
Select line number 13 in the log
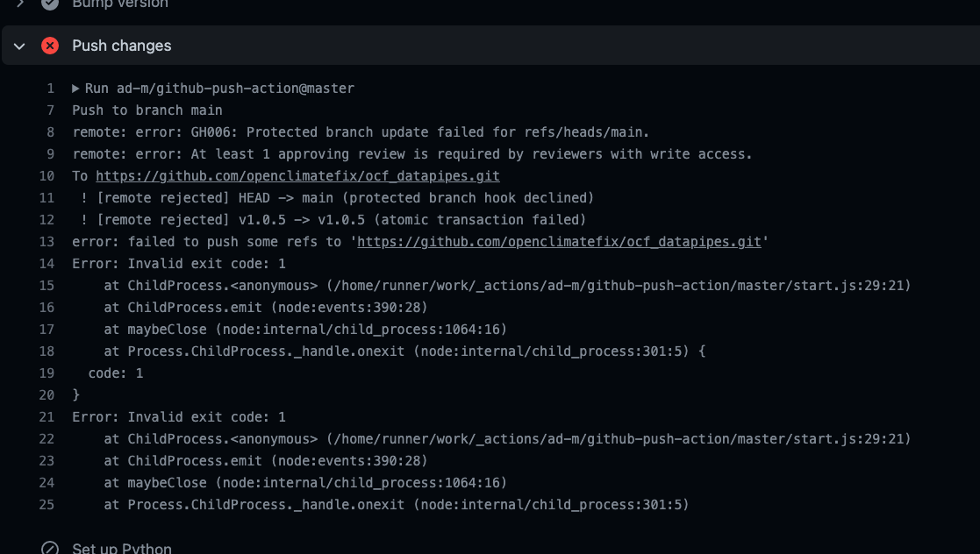point(46,241)
